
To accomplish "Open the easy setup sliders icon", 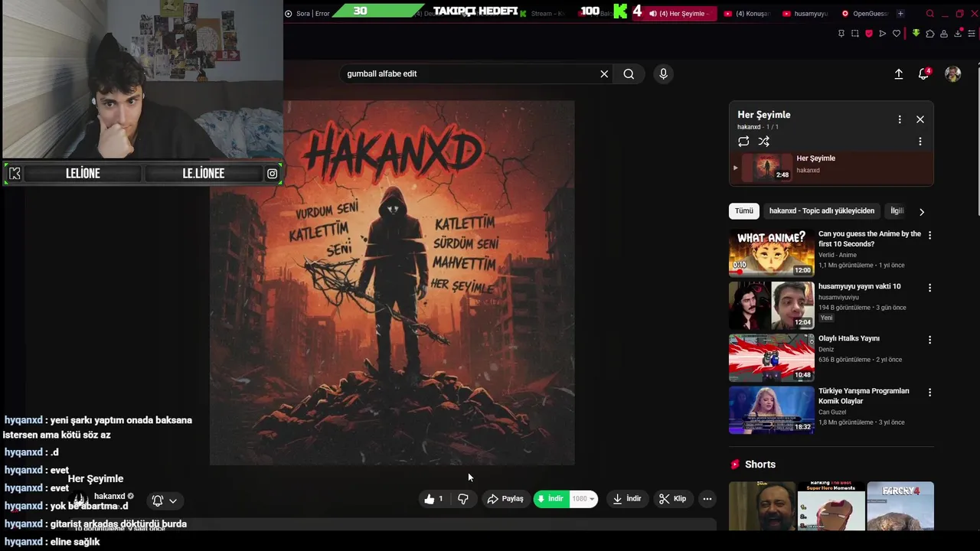I will [x=972, y=34].
